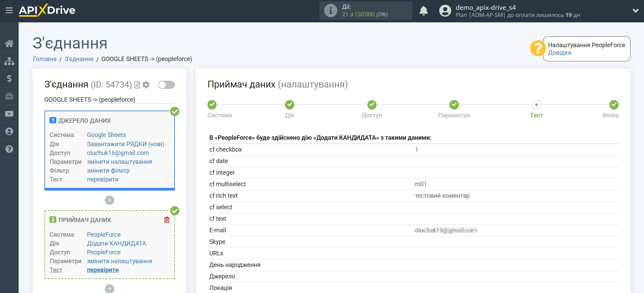
Task: Open the YouTube video sidebar icon
Action: pos(9,114)
